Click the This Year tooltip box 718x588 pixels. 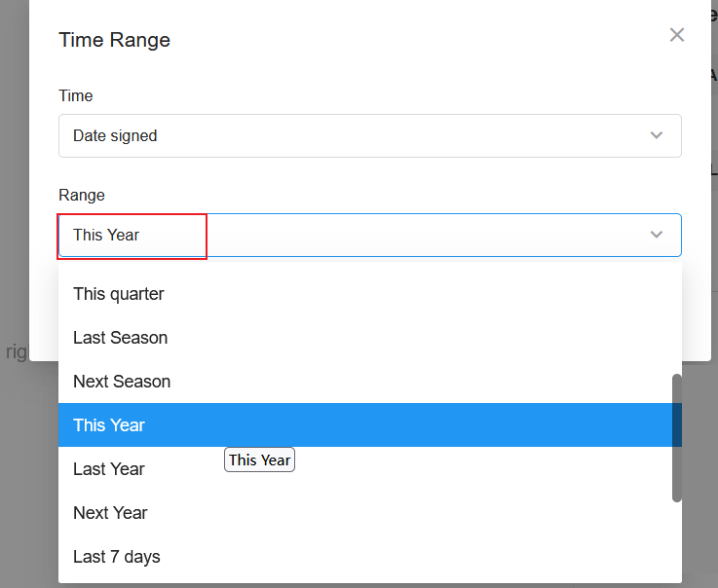click(x=260, y=459)
